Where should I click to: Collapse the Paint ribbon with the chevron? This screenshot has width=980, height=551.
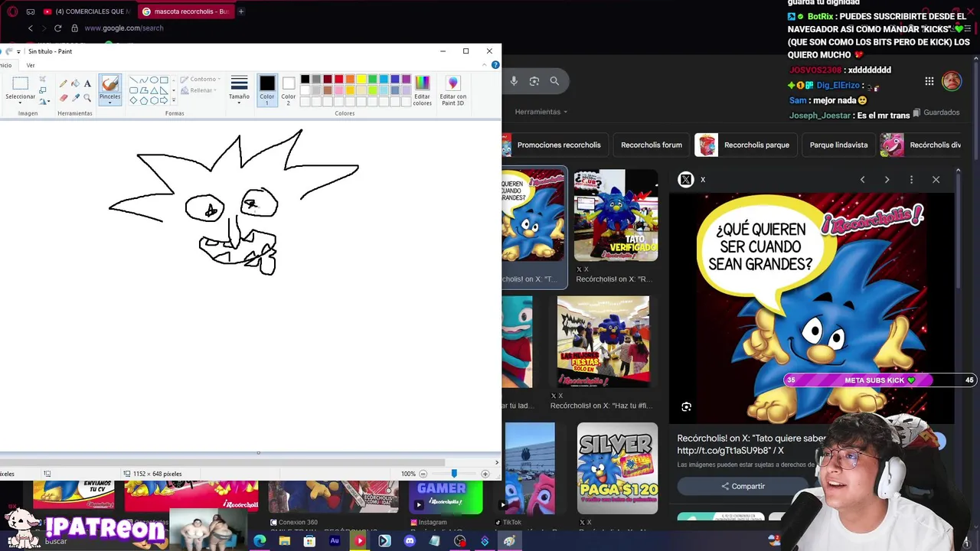(x=485, y=65)
